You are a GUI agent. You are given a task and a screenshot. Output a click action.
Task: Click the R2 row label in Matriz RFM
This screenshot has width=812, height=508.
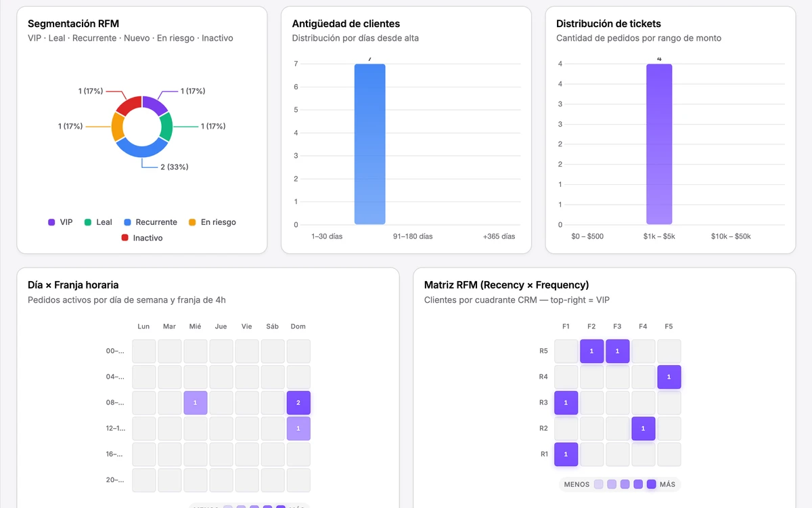click(x=543, y=428)
